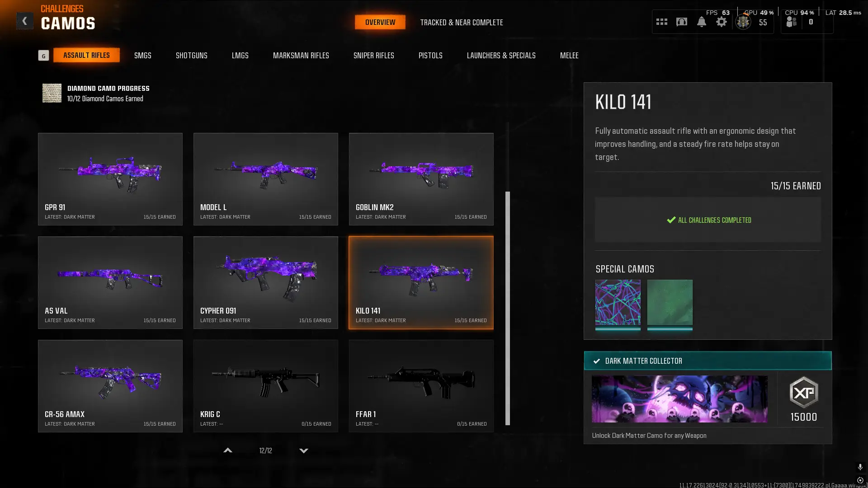Toggle the Dark Matter Collector checkmark header

708,361
